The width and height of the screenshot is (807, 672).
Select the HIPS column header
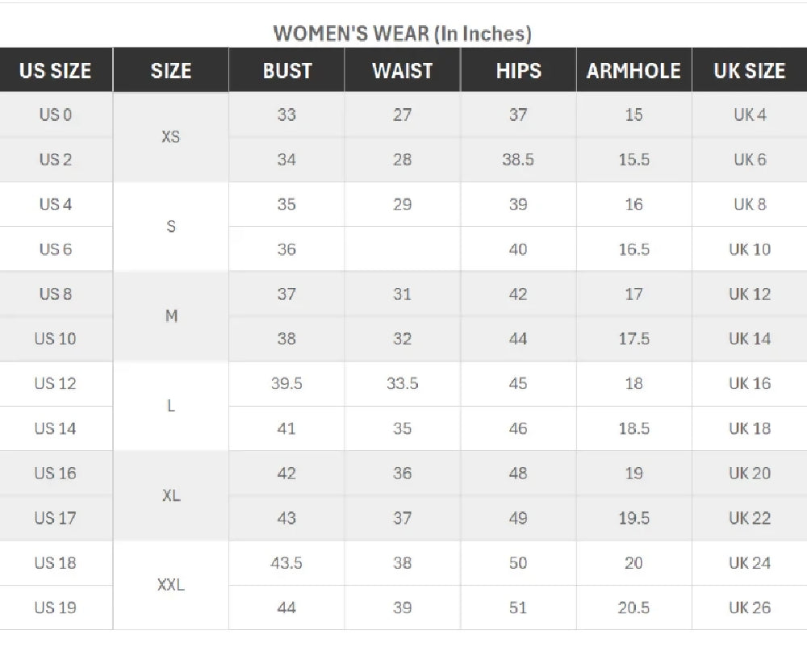tap(518, 71)
